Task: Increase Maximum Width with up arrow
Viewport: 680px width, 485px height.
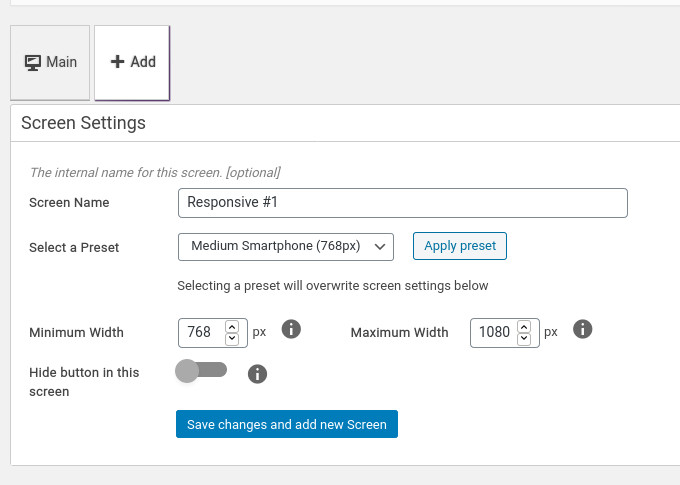Action: [524, 327]
